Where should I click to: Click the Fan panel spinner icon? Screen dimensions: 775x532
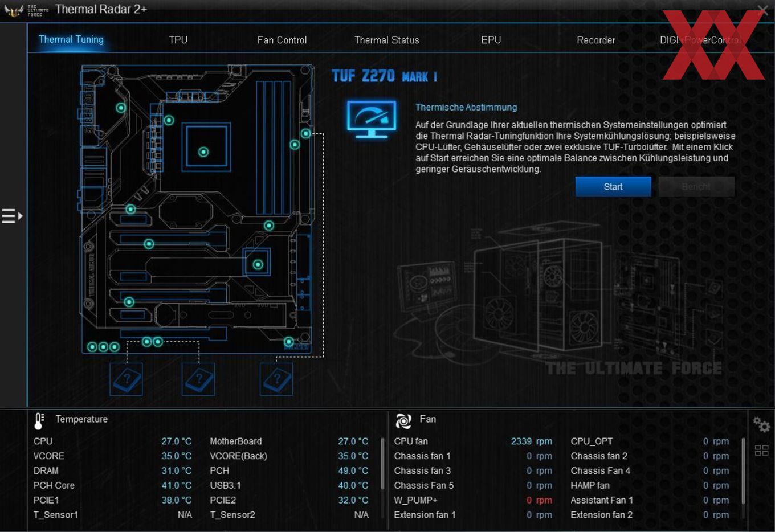point(403,421)
